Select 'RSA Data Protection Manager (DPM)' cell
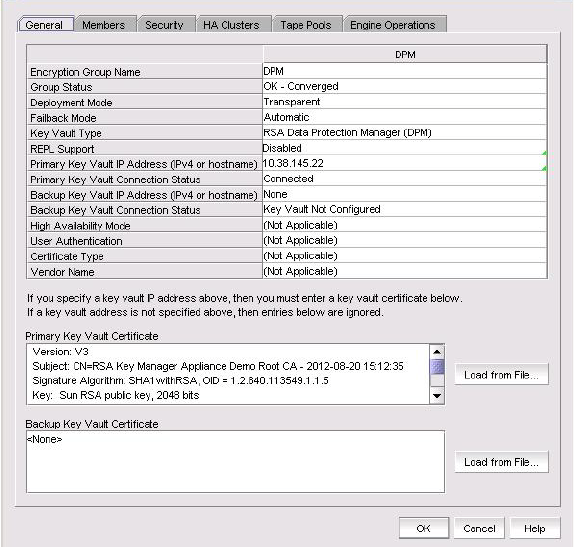The height and width of the screenshot is (547, 574). tap(405, 133)
